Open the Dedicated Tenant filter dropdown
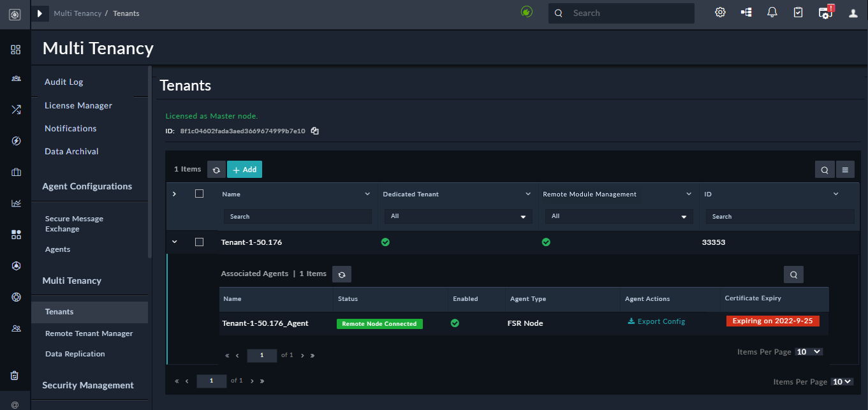The height and width of the screenshot is (410, 868). coord(458,216)
